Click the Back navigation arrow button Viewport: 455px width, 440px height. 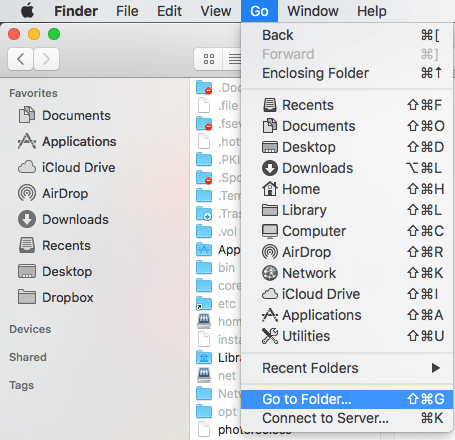(x=20, y=59)
